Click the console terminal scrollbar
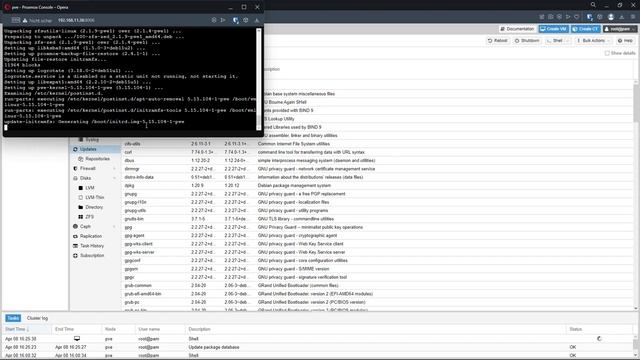 (x=258, y=80)
